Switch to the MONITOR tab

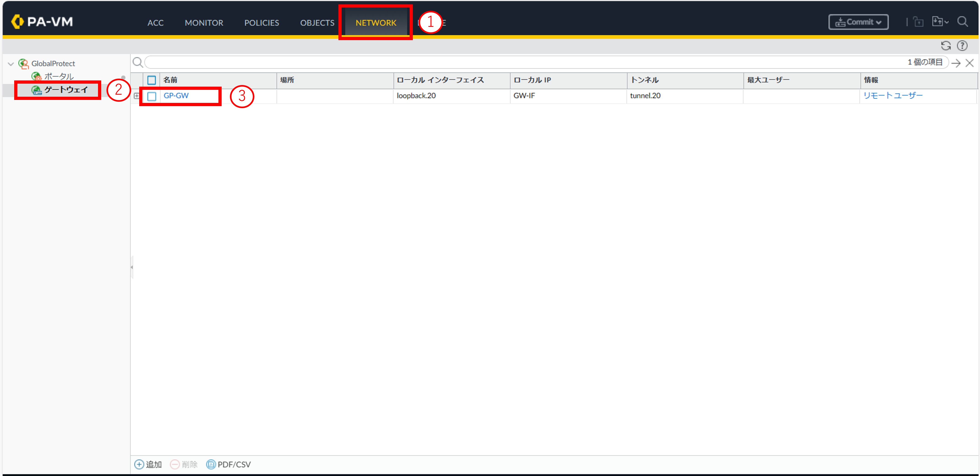click(x=204, y=23)
